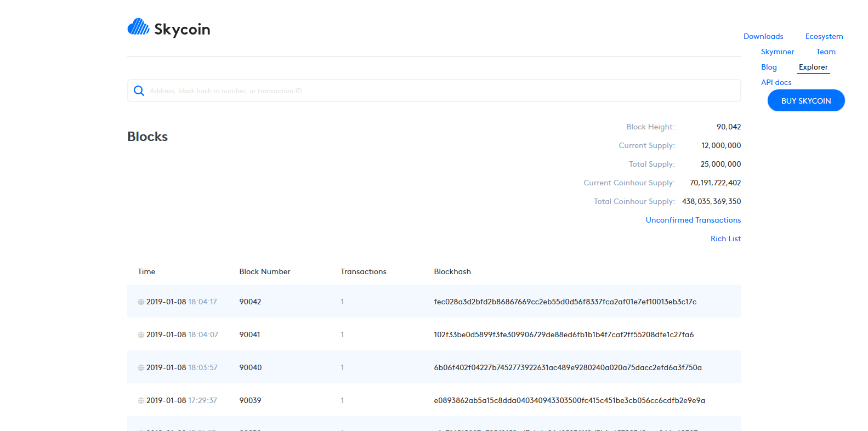Click timestamp 2019-01-08 18:03:57

click(182, 367)
